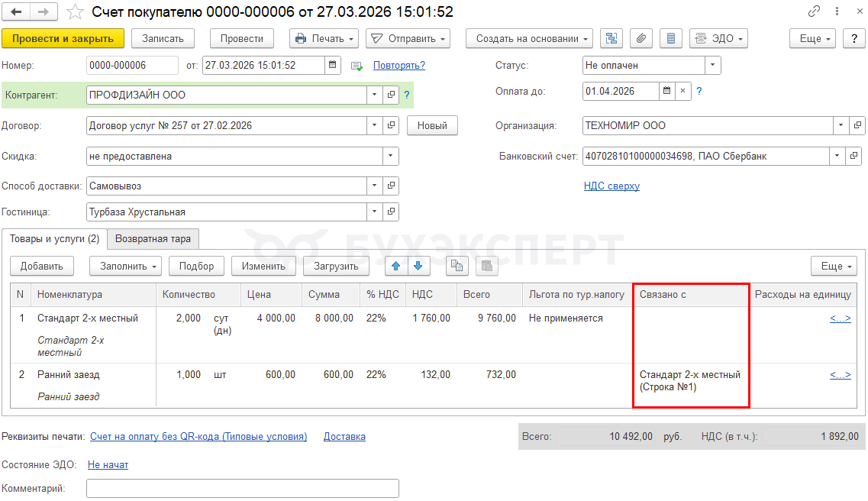Click the Новый contract button
The height and width of the screenshot is (501, 868).
pos(432,126)
